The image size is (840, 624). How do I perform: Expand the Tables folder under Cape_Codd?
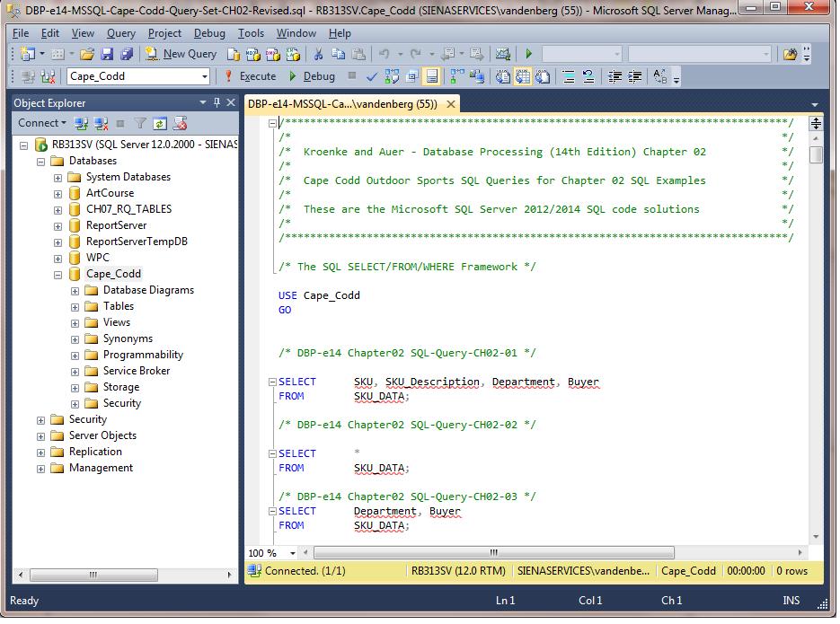(x=75, y=308)
